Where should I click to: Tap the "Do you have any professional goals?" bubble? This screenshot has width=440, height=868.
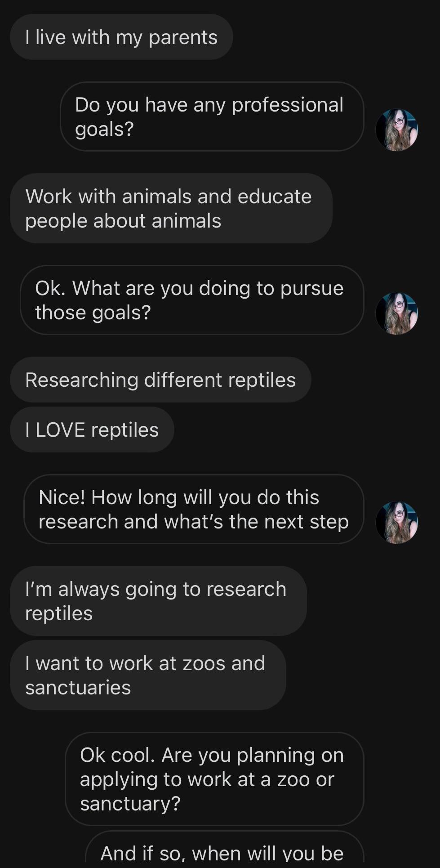[x=212, y=116]
